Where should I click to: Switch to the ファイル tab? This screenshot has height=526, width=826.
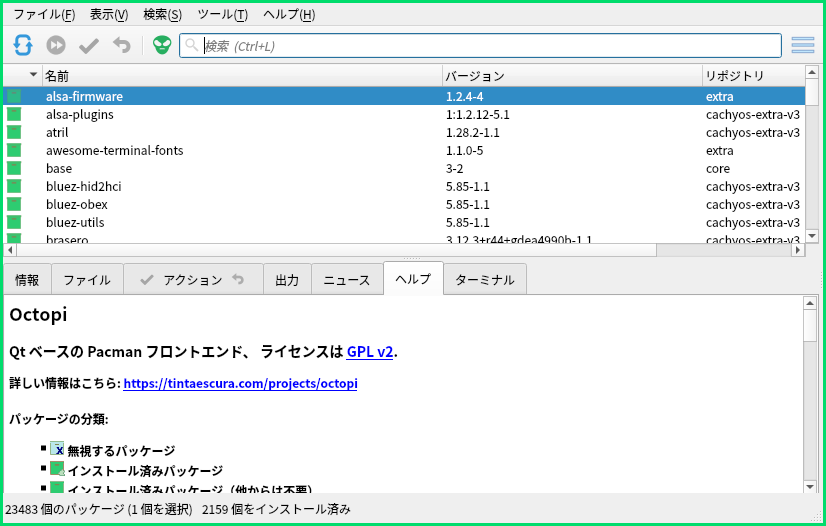coord(87,280)
